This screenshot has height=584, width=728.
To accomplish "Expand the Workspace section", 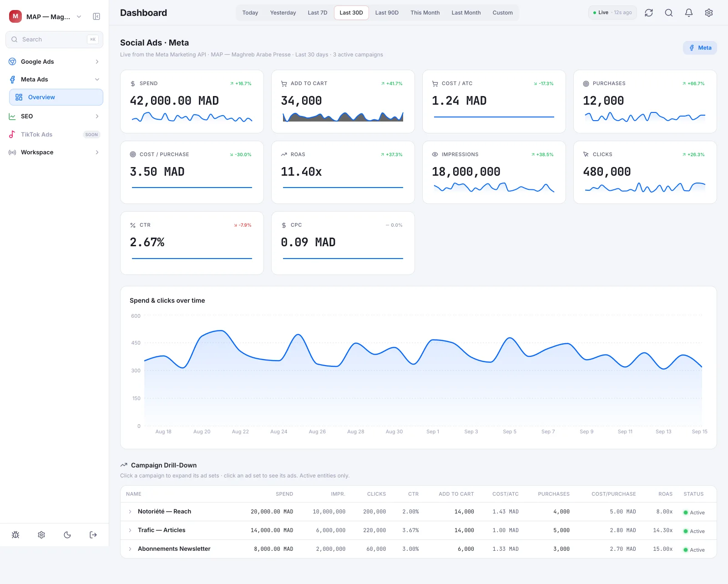I will [54, 152].
